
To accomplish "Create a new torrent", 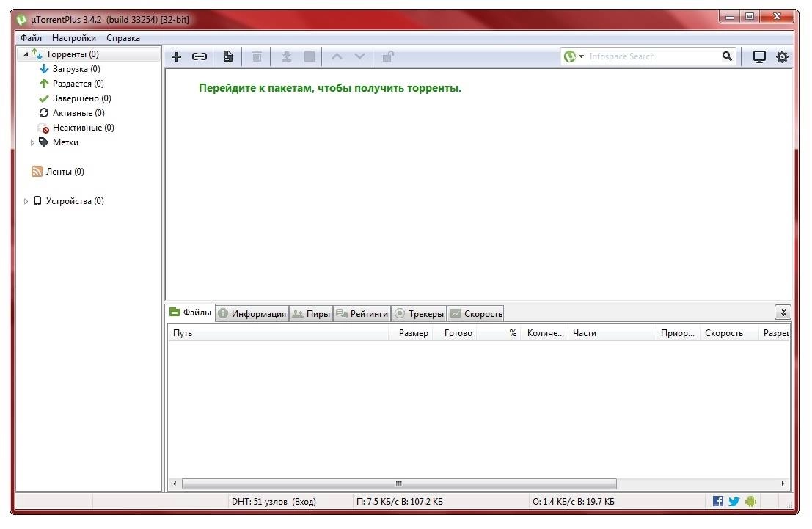I will click(x=228, y=56).
